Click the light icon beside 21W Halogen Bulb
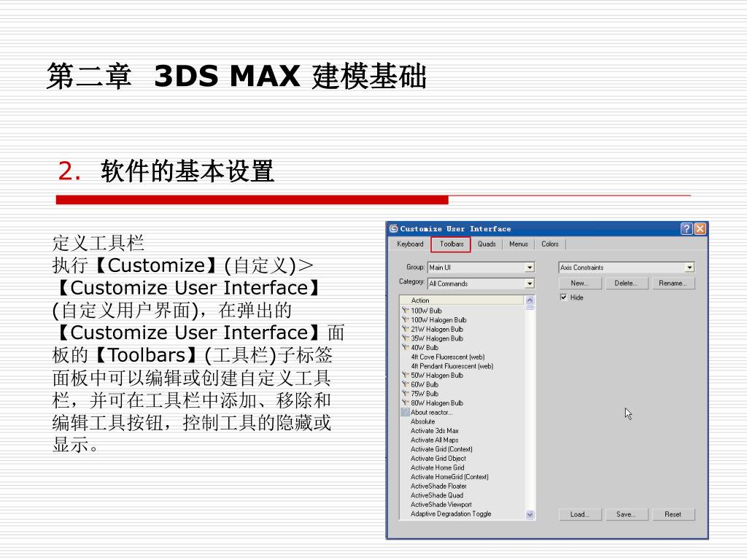 (405, 329)
